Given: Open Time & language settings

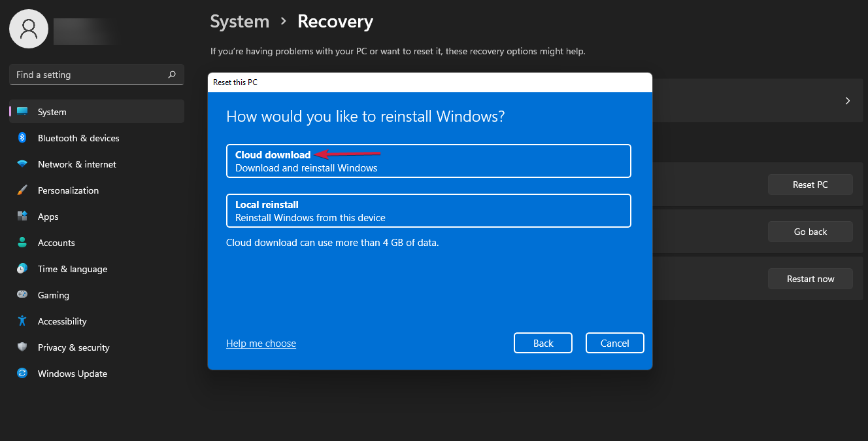Looking at the screenshot, I should click(x=23, y=269).
